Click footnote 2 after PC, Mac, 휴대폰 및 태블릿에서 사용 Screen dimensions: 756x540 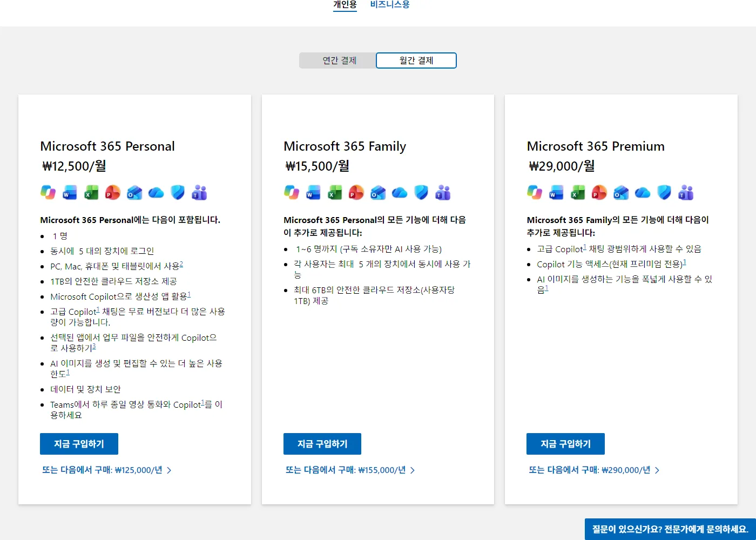tap(181, 264)
